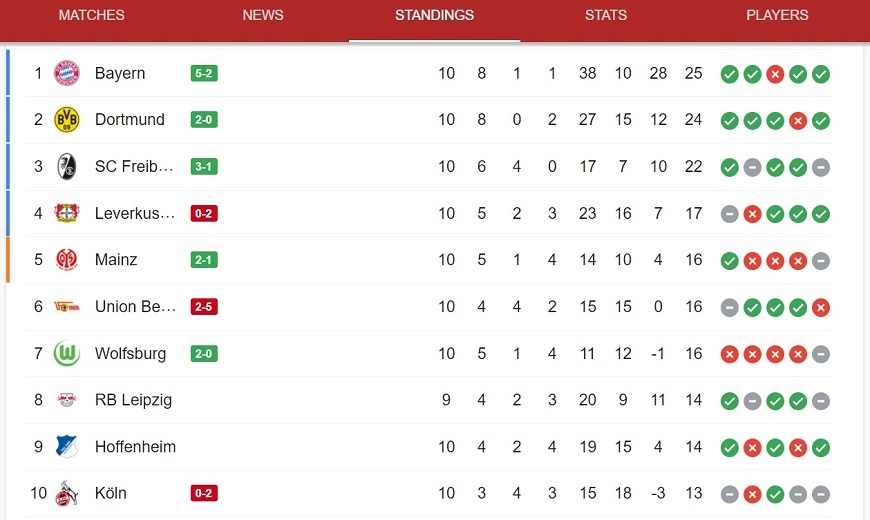Open the Hoffenheim team link
This screenshot has width=870, height=520.
click(135, 447)
